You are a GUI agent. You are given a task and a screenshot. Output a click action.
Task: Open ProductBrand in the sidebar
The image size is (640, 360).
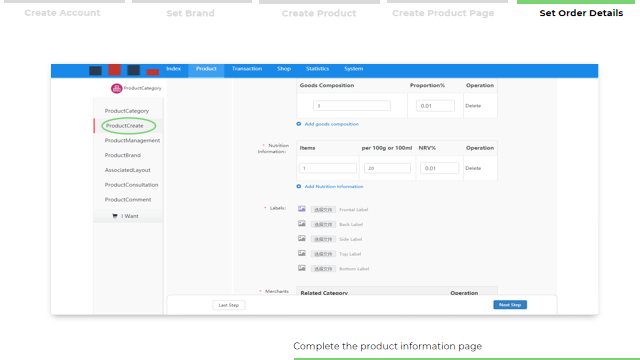tap(123, 156)
